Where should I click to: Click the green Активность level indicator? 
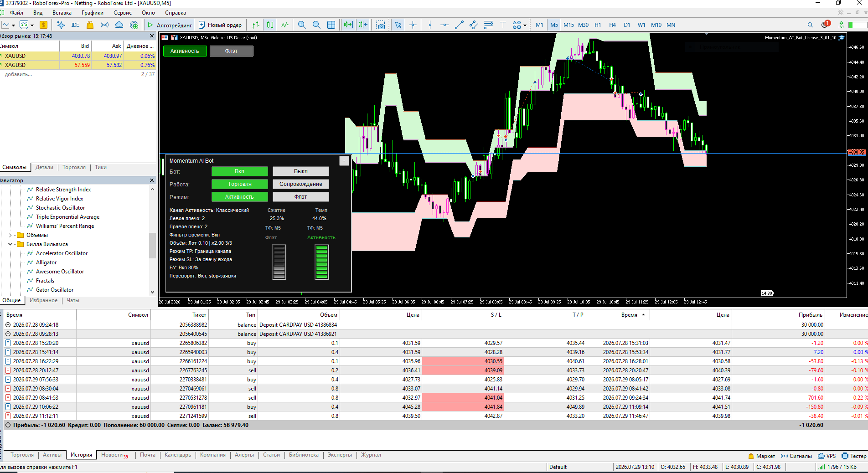(x=322, y=262)
